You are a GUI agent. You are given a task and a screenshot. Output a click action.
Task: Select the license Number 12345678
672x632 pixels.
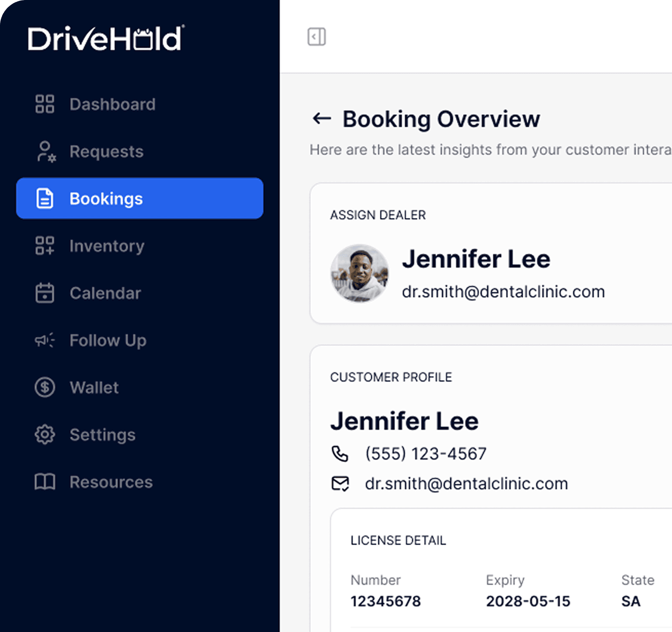pyautogui.click(x=385, y=601)
